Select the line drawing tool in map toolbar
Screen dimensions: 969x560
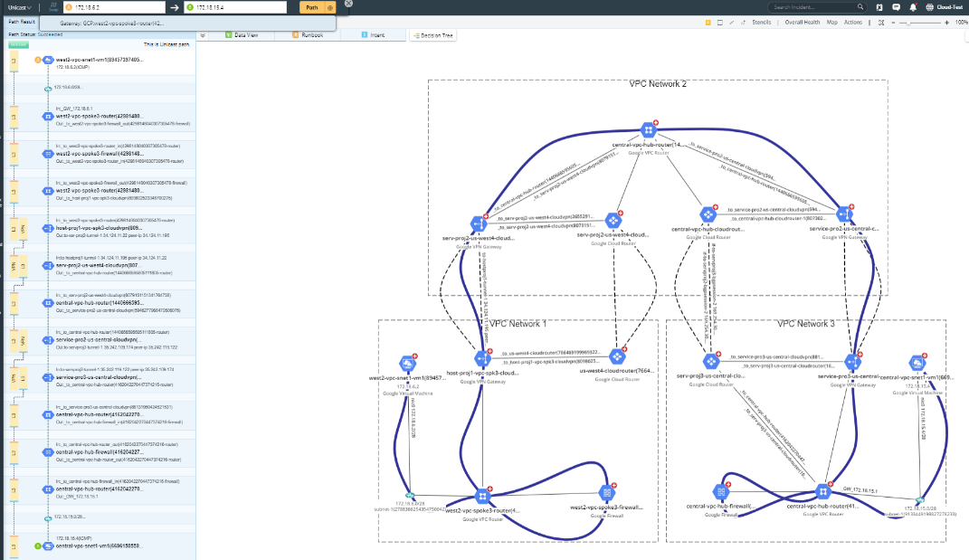click(x=733, y=22)
